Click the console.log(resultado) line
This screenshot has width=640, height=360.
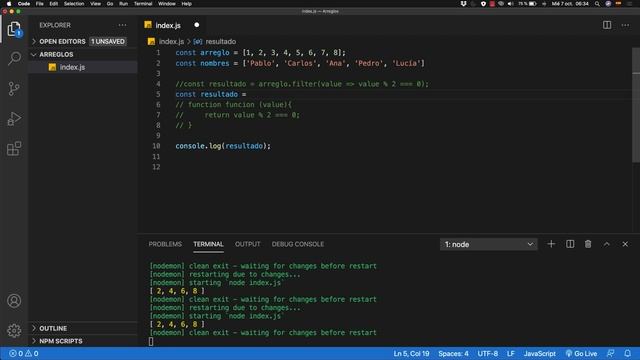point(223,146)
